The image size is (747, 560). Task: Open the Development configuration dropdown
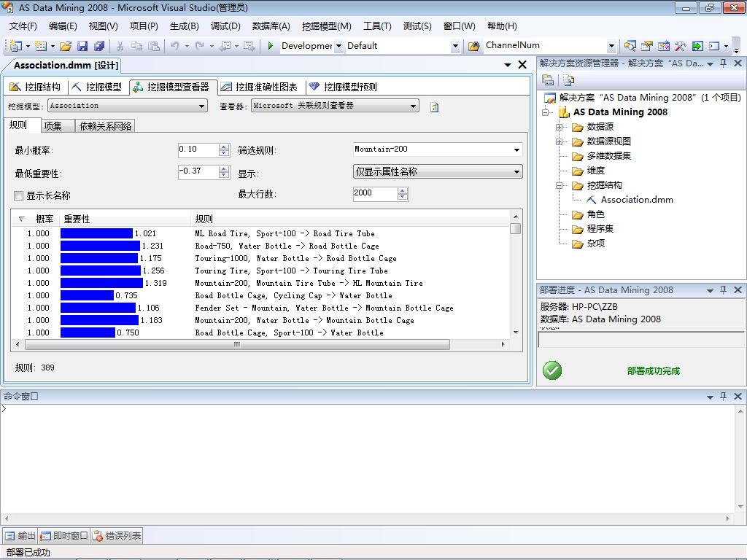coord(338,46)
